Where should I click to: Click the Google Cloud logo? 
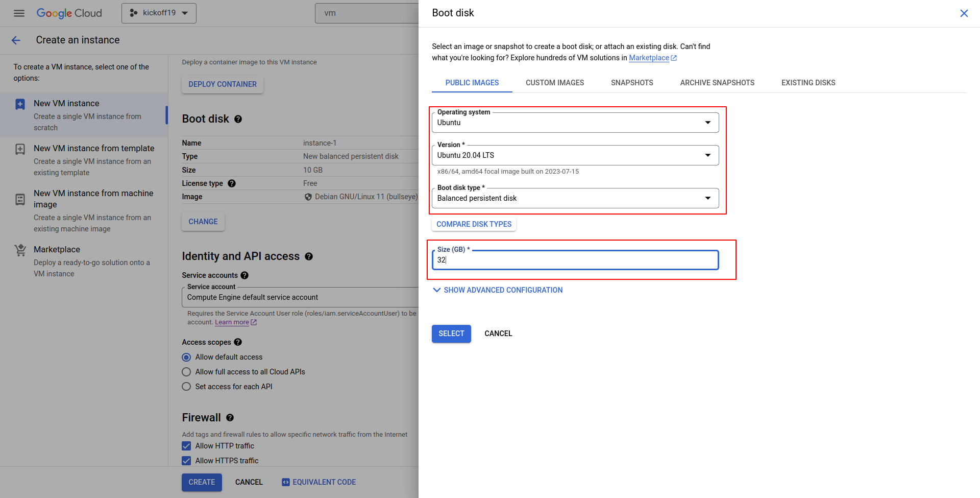[x=69, y=13]
